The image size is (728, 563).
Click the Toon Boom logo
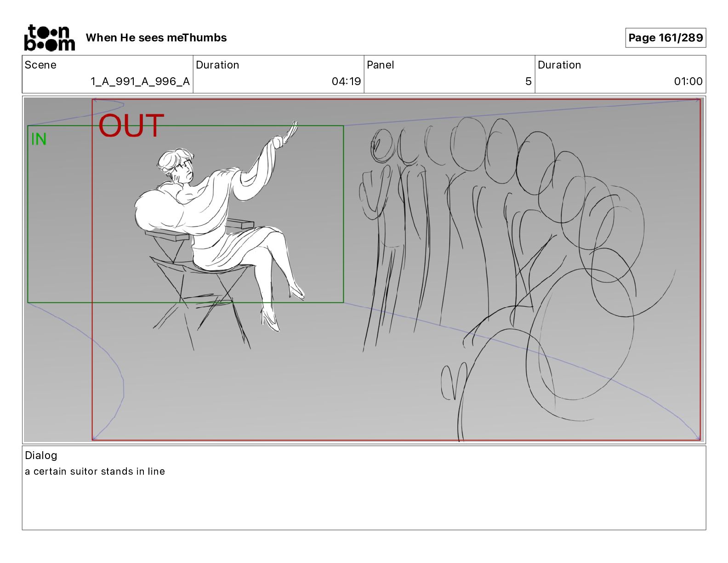coord(49,38)
